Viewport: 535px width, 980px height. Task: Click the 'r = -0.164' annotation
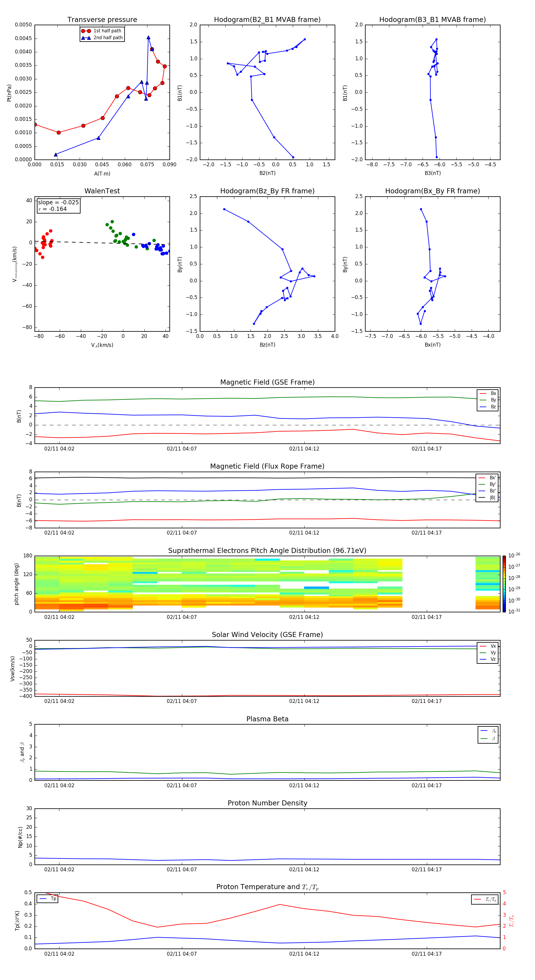53,209
